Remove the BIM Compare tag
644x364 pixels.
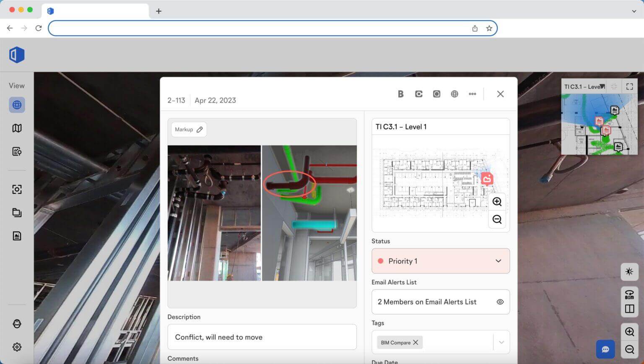[415, 343]
